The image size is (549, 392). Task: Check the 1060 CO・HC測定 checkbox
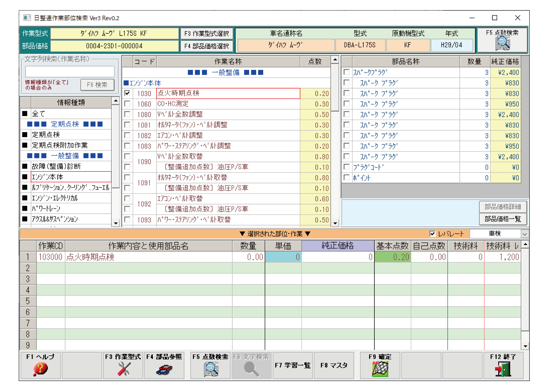[x=127, y=104]
